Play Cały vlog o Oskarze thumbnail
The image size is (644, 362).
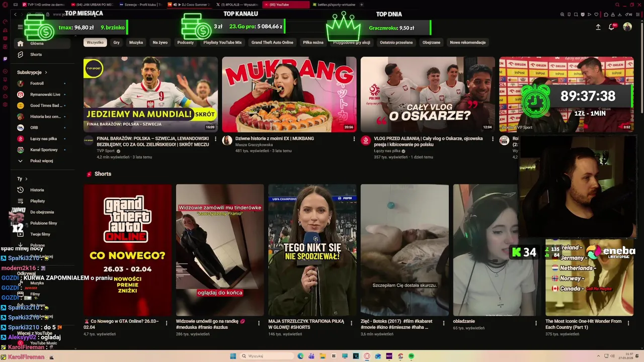428,95
